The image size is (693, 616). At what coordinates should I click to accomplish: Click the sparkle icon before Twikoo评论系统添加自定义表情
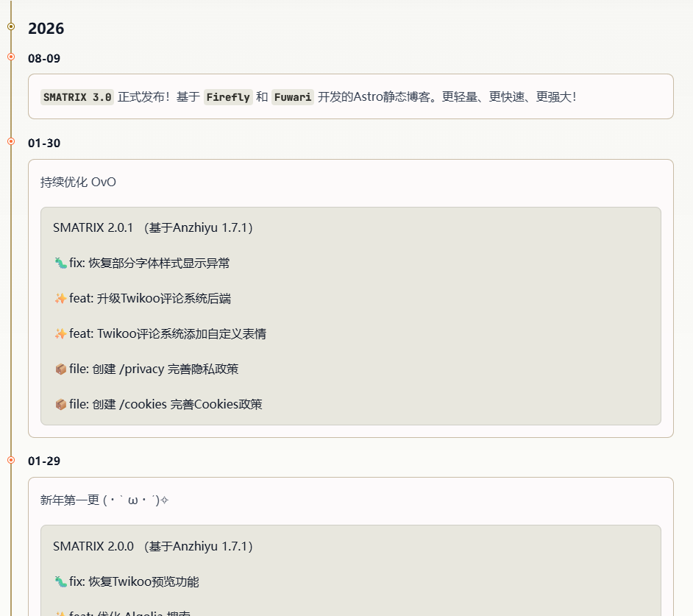tap(60, 334)
